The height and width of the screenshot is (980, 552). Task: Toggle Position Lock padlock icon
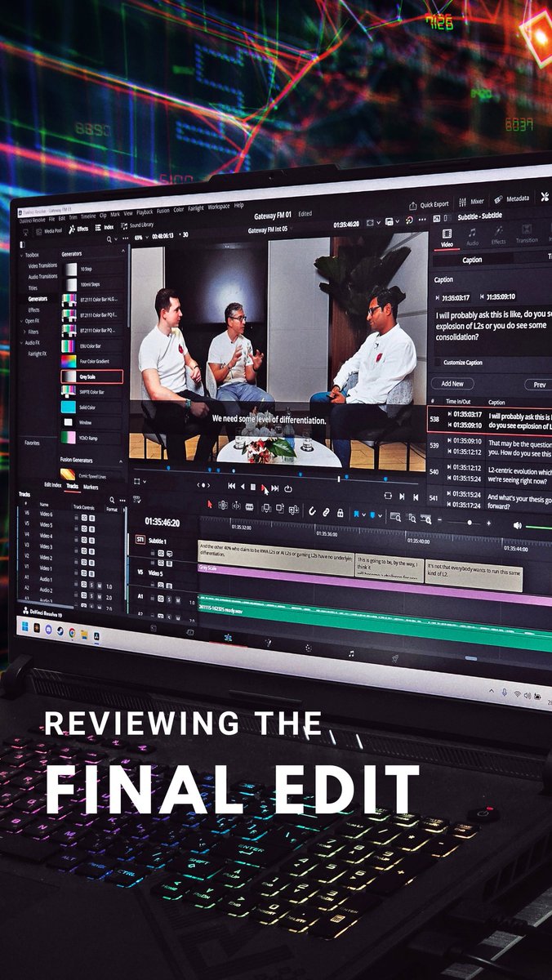[340, 514]
